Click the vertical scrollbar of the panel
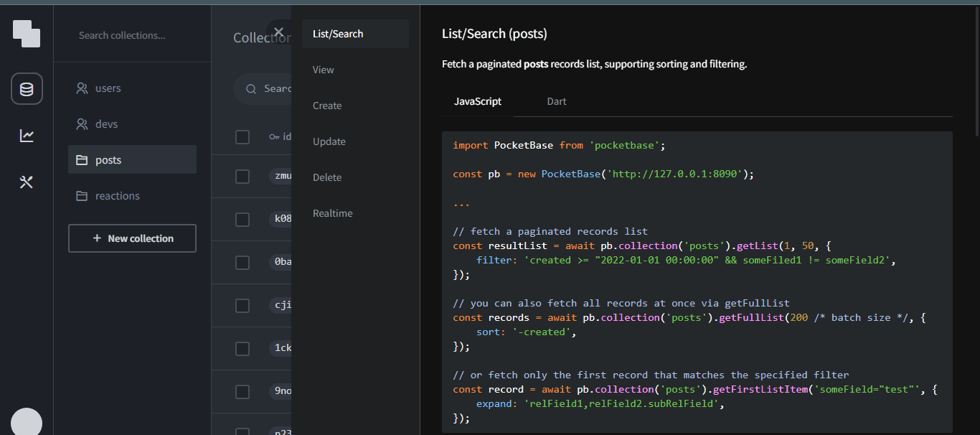This screenshot has width=980, height=435. click(976, 72)
